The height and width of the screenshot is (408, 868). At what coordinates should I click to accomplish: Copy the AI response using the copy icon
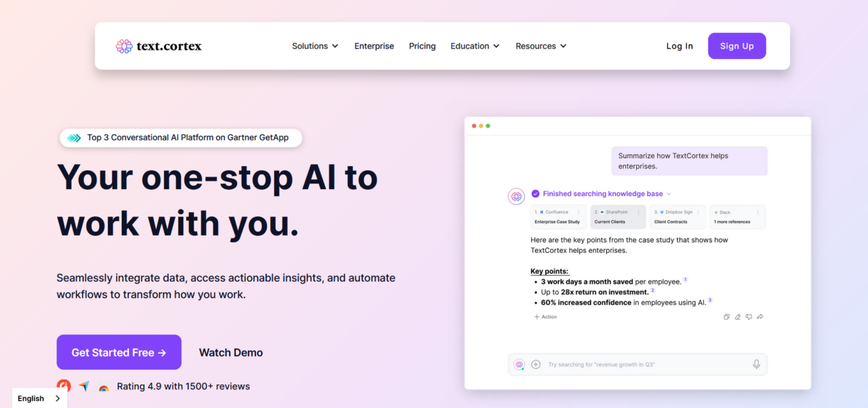coord(726,316)
